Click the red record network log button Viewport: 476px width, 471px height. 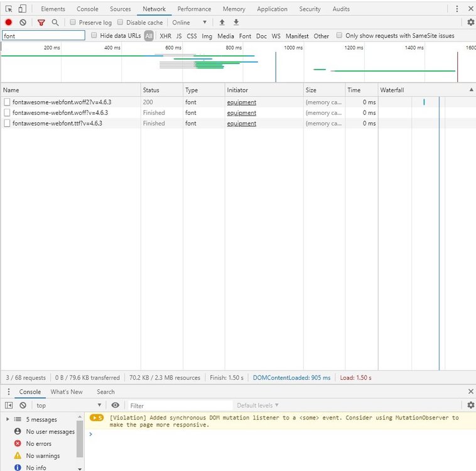pos(9,23)
